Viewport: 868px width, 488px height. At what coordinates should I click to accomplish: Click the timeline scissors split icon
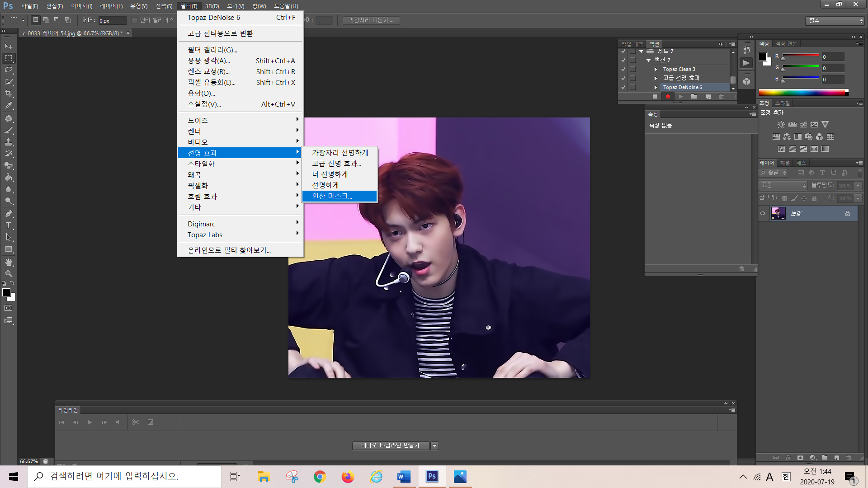(136, 422)
